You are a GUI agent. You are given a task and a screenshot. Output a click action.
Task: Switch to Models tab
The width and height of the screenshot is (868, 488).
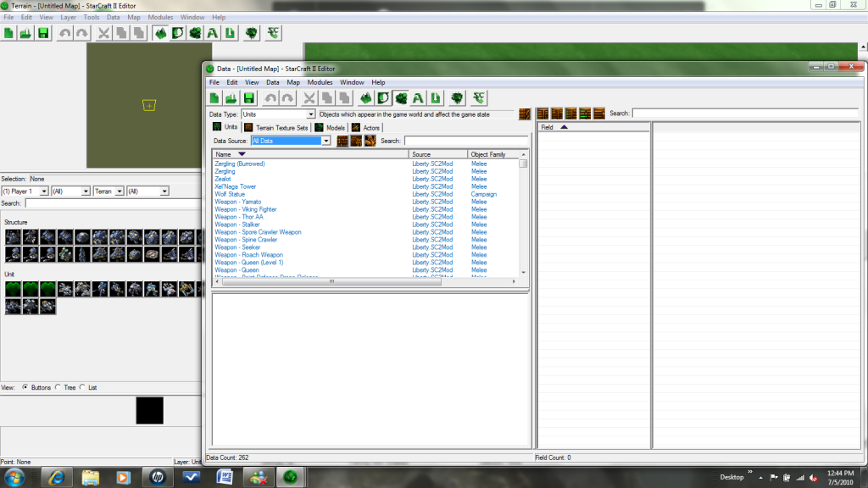[330, 128]
